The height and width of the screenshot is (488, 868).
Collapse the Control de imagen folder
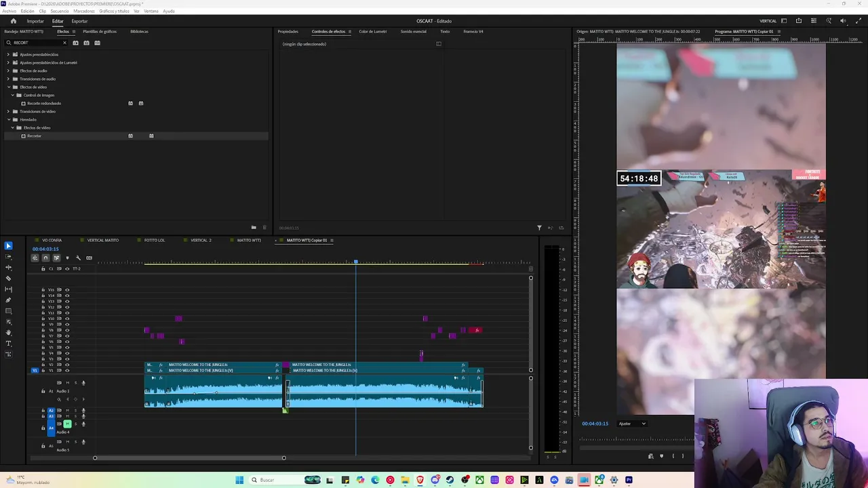[12, 95]
